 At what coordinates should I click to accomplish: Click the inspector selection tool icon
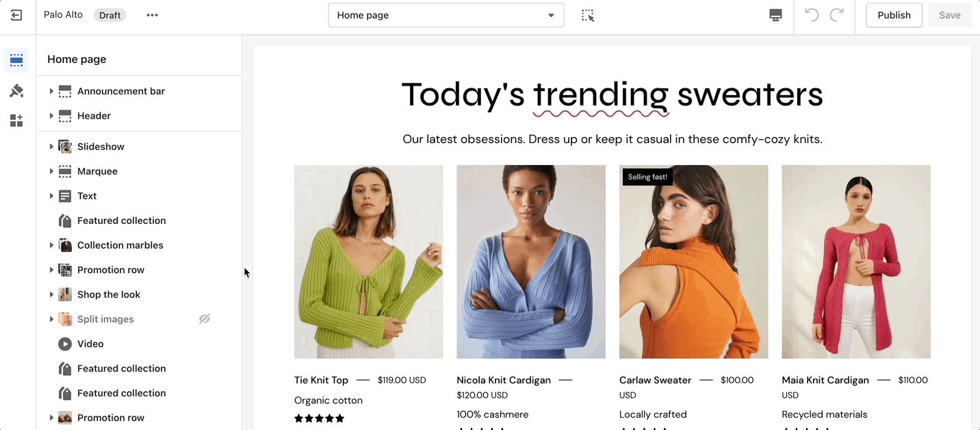click(588, 15)
